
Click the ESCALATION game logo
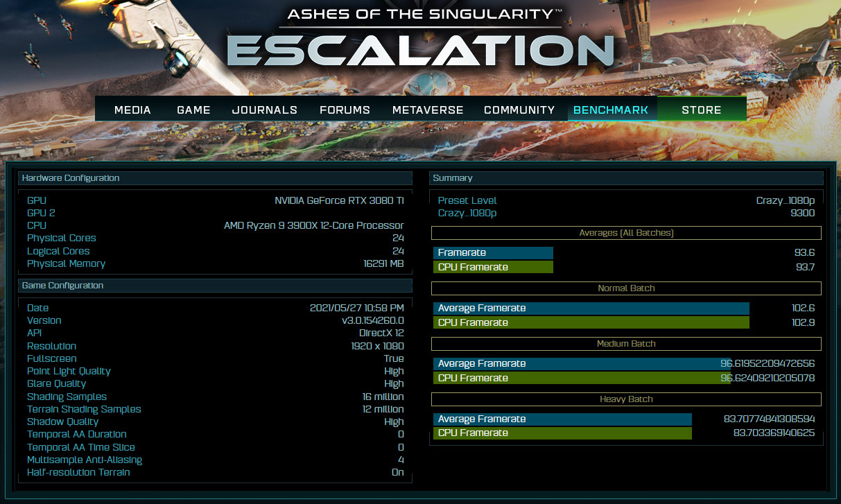(420, 52)
